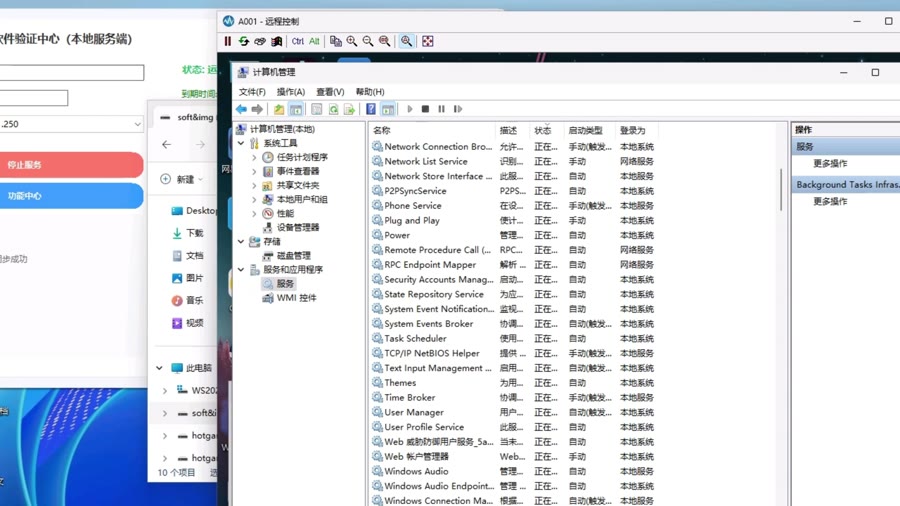Open 下载 folder in File Explorer sidebar

tap(188, 233)
